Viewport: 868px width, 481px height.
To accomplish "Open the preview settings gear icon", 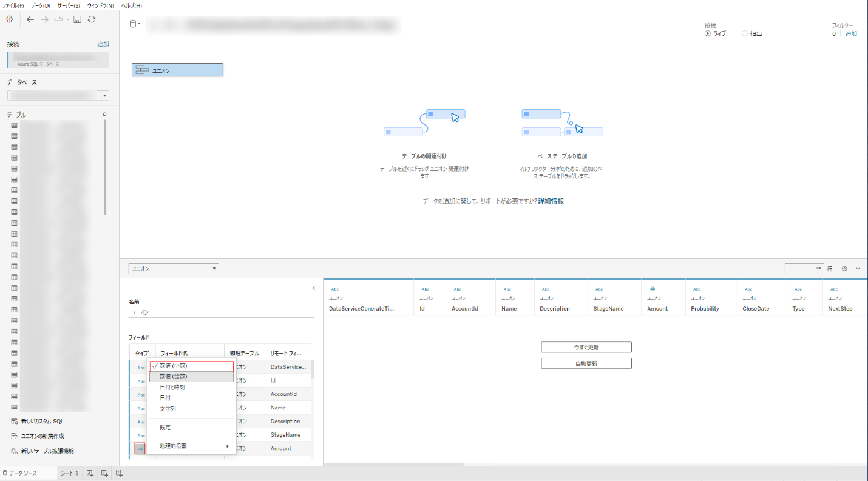I will click(x=844, y=268).
